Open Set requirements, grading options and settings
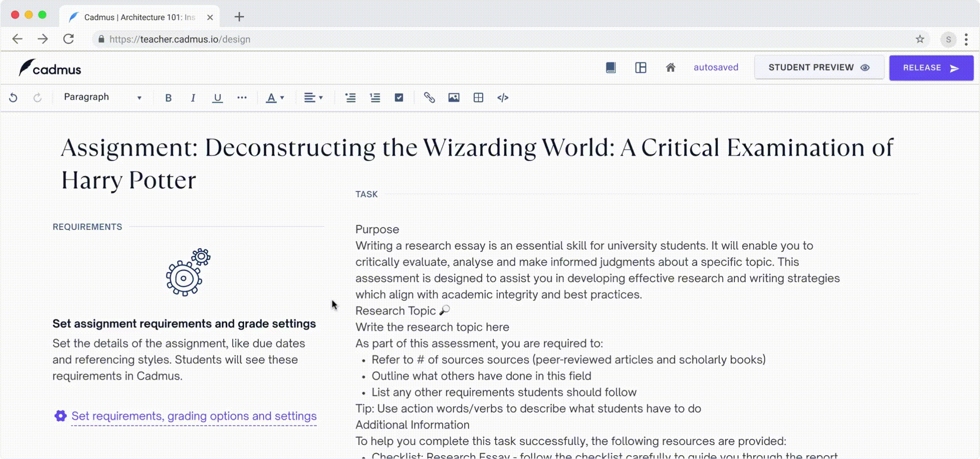The width and height of the screenshot is (980, 459). 194,416
